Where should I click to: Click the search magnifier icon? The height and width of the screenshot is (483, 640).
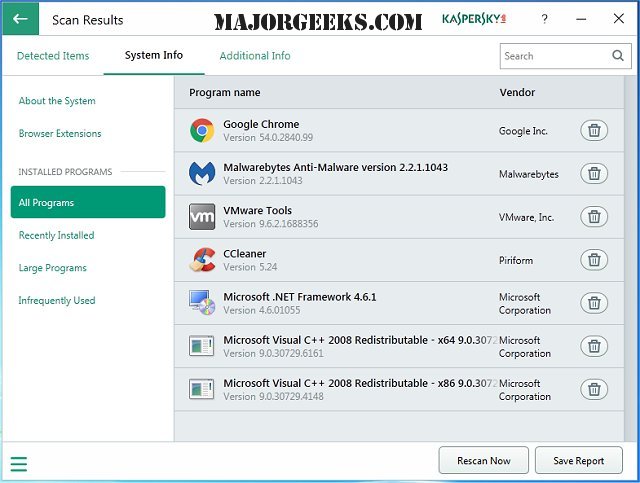[x=618, y=56]
